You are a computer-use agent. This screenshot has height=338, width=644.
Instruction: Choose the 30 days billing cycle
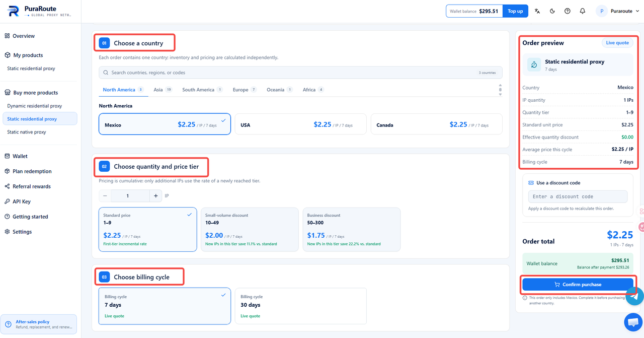tap(300, 306)
